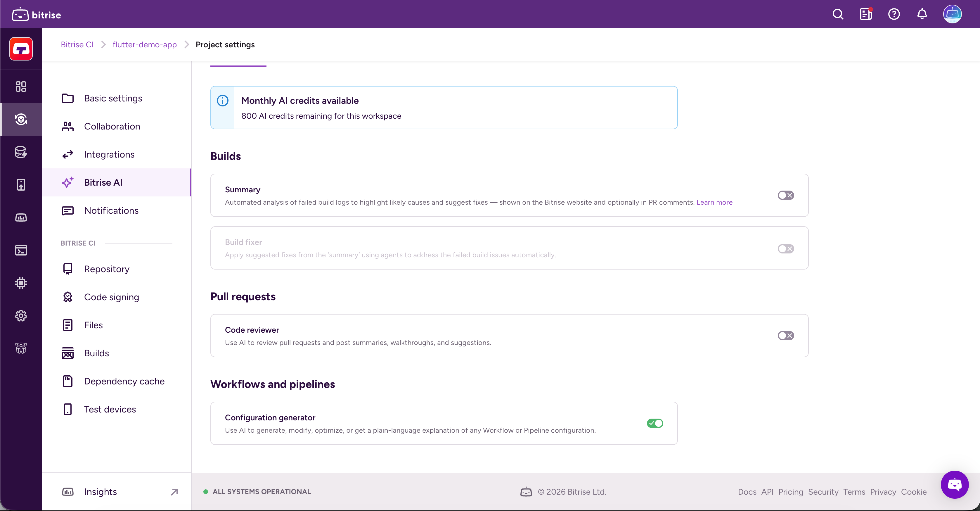
Task: Open the Insights chart icon in left rail
Action: pyautogui.click(x=21, y=217)
